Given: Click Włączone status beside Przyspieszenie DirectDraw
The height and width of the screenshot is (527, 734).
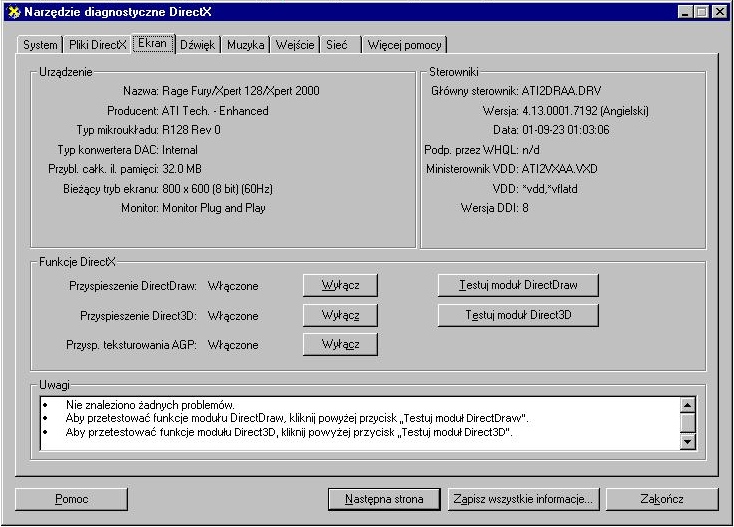Looking at the screenshot, I should pos(233,286).
